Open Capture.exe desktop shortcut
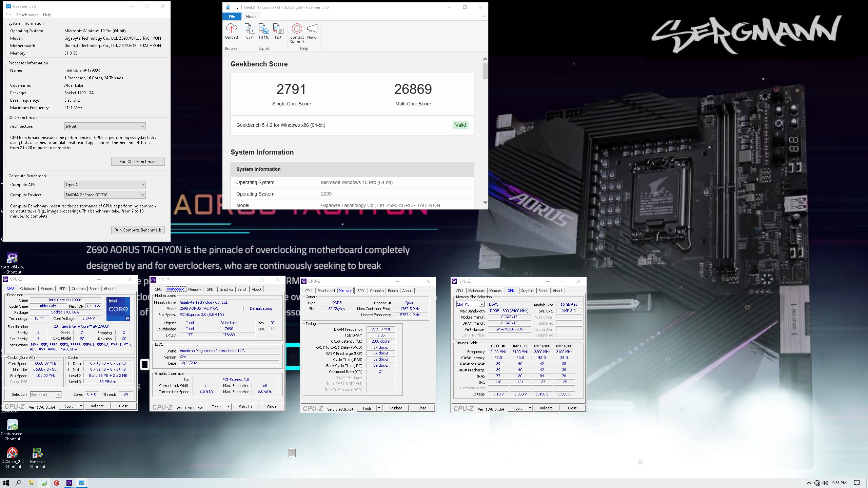The width and height of the screenshot is (868, 488). coord(13,430)
